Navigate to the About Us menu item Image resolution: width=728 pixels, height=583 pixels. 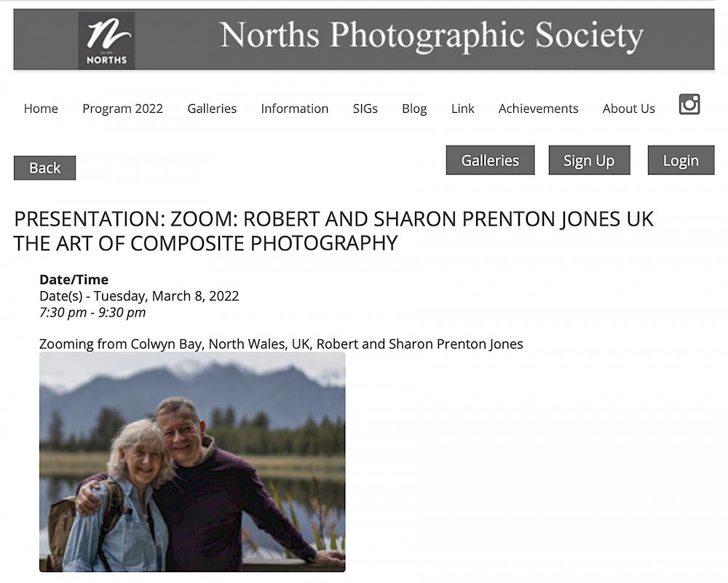point(628,108)
